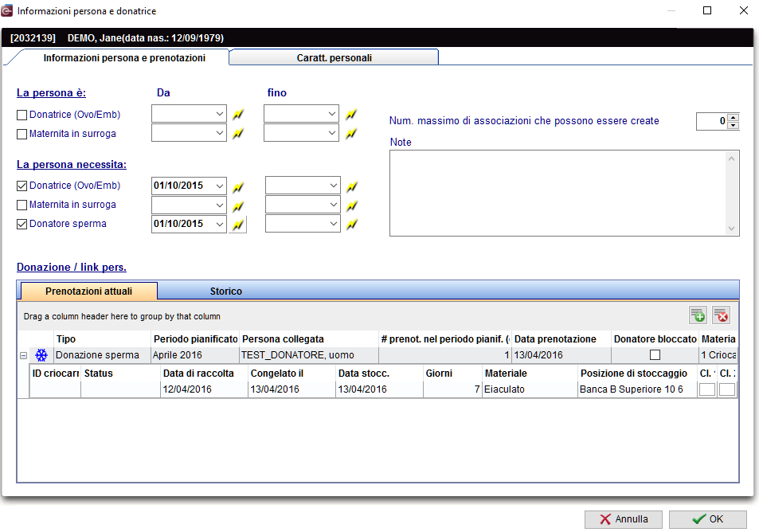Click the Posizione di stoccaggio column header
759x532 pixels.
637,374
